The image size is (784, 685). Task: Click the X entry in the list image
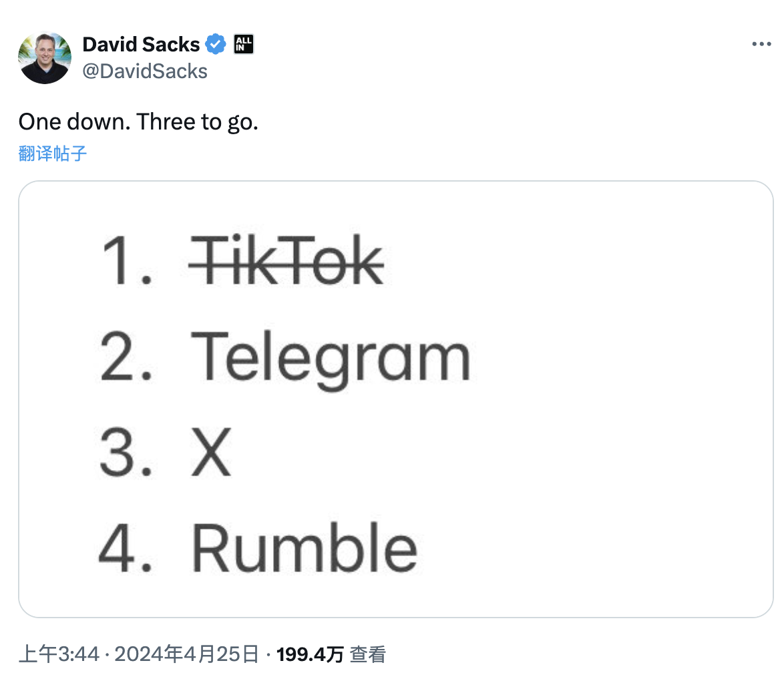click(x=211, y=454)
